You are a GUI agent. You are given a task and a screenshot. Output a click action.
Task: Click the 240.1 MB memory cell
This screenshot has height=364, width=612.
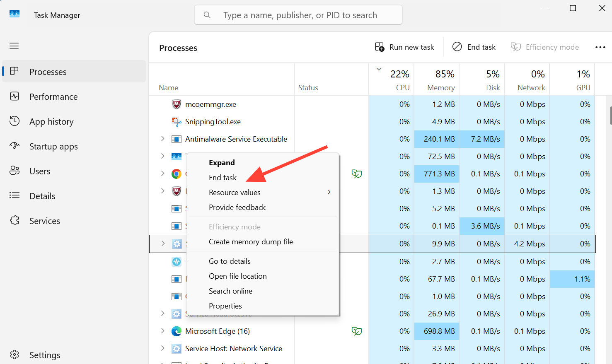click(x=437, y=139)
